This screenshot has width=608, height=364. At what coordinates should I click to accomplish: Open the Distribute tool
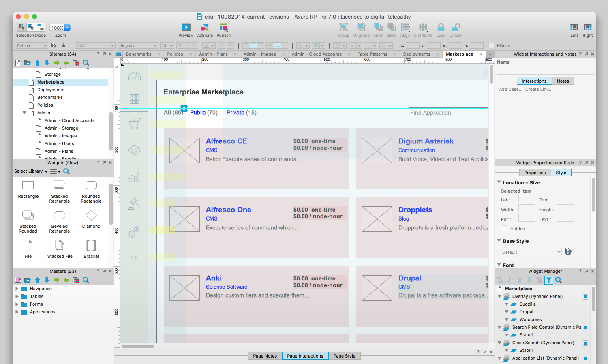[x=423, y=27]
